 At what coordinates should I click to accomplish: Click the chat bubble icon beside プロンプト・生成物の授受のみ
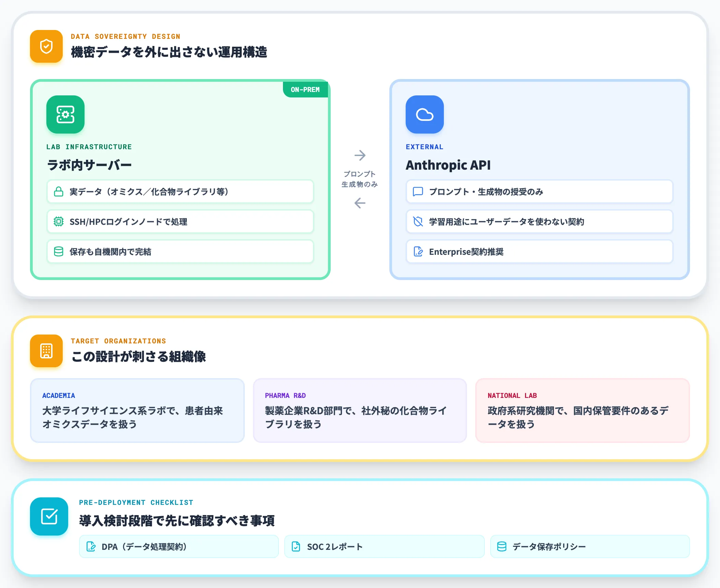coord(418,192)
